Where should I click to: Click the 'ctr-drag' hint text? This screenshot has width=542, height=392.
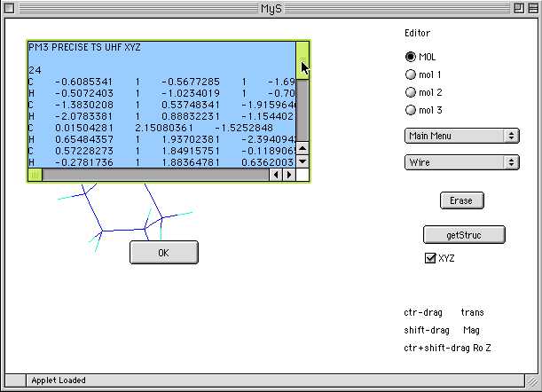[x=423, y=312]
